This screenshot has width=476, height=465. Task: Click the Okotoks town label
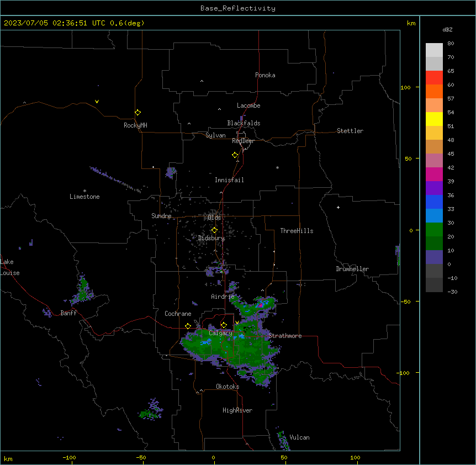point(228,387)
